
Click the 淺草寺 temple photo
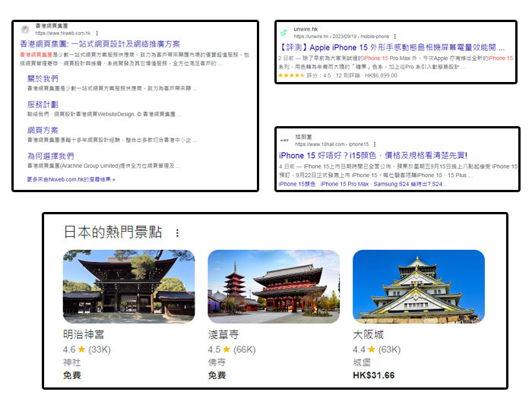(274, 286)
